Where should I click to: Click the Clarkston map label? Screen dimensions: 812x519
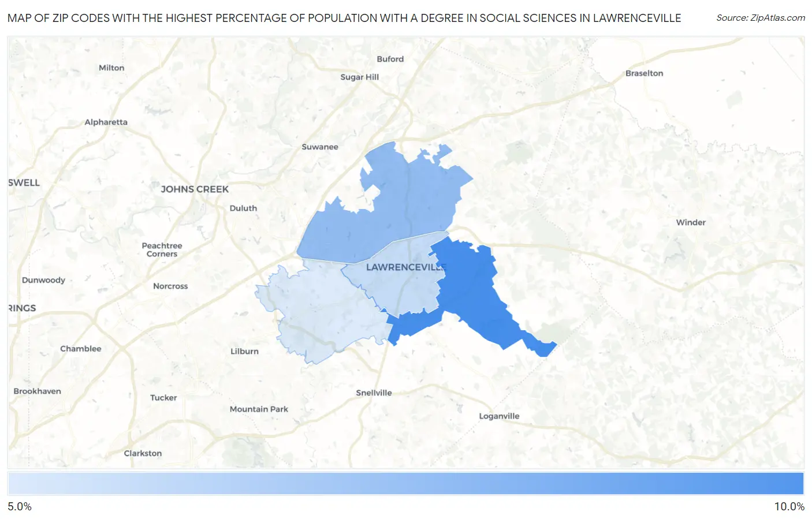coord(143,453)
